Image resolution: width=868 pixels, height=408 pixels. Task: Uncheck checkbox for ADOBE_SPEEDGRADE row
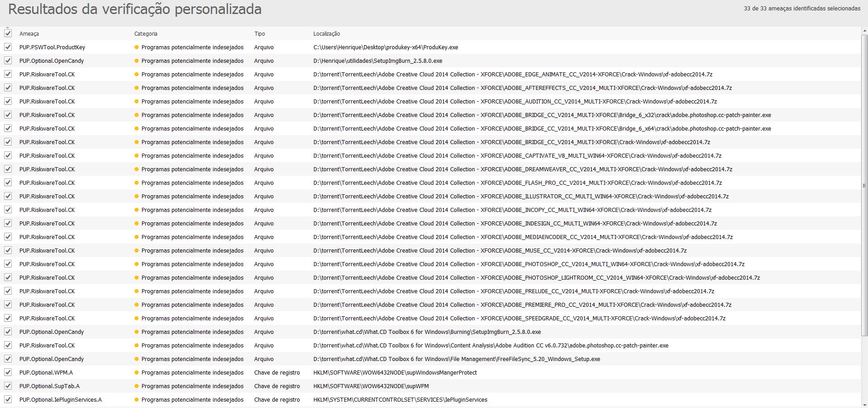8,318
